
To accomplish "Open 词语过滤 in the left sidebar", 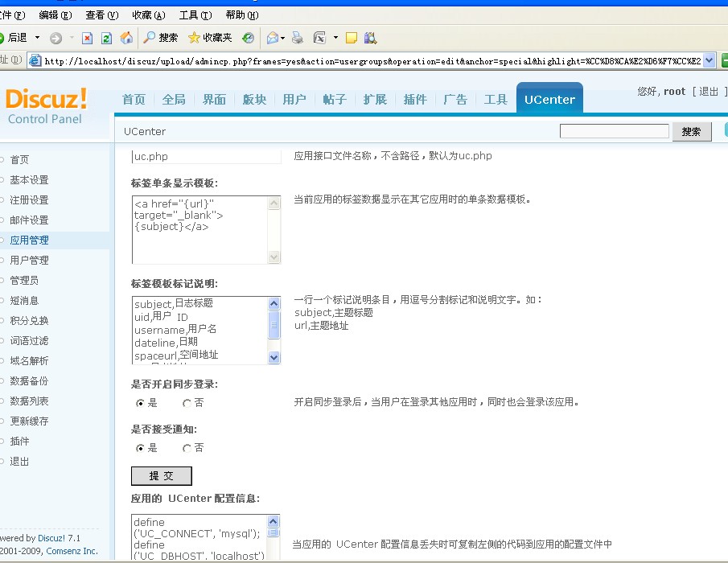I will (29, 341).
